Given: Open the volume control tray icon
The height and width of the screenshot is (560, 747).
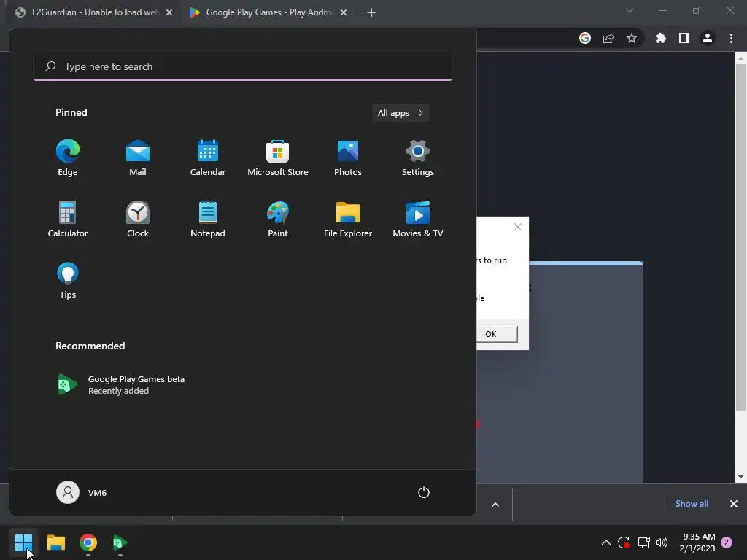Looking at the screenshot, I should [x=662, y=542].
